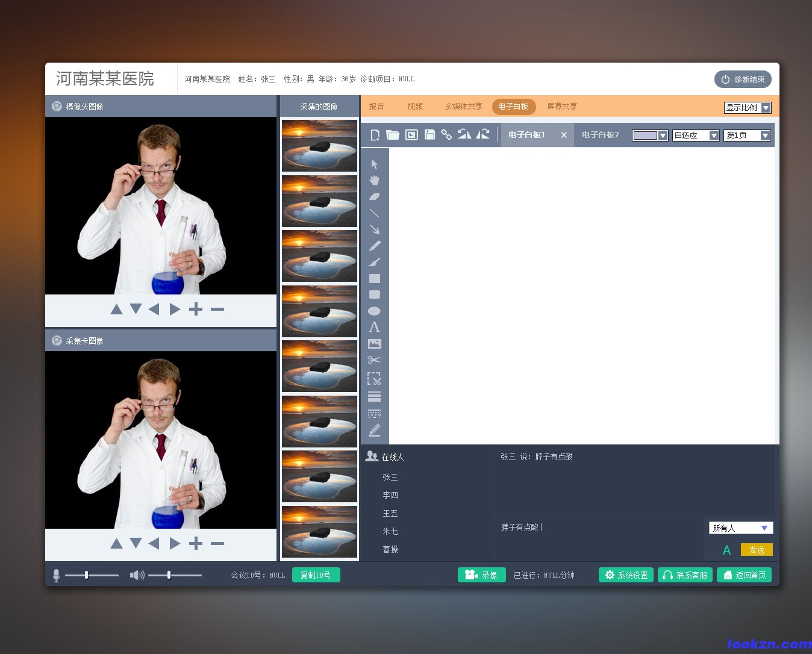Mute the microphone via its icon

[x=56, y=575]
